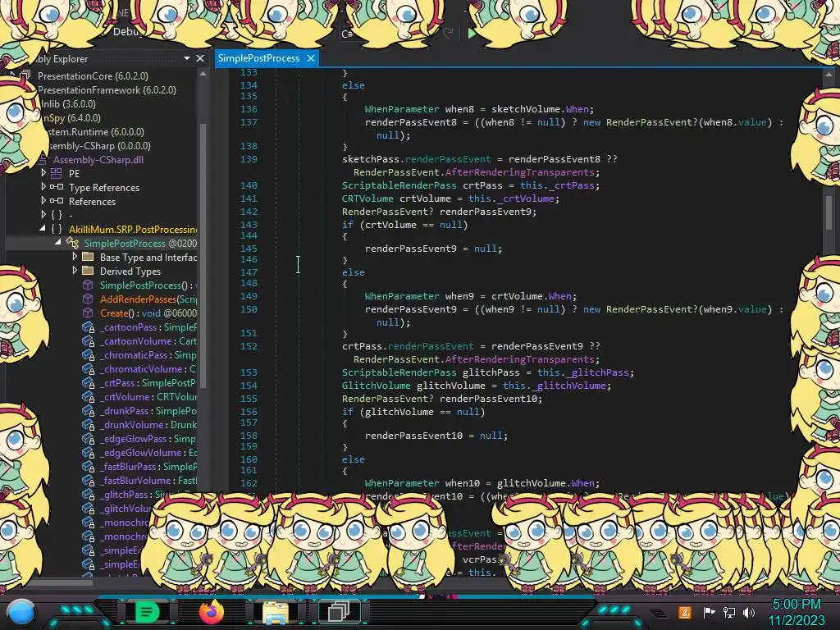The height and width of the screenshot is (630, 840).
Task: Collapse the SimplePostProcess class node
Action: [58, 242]
